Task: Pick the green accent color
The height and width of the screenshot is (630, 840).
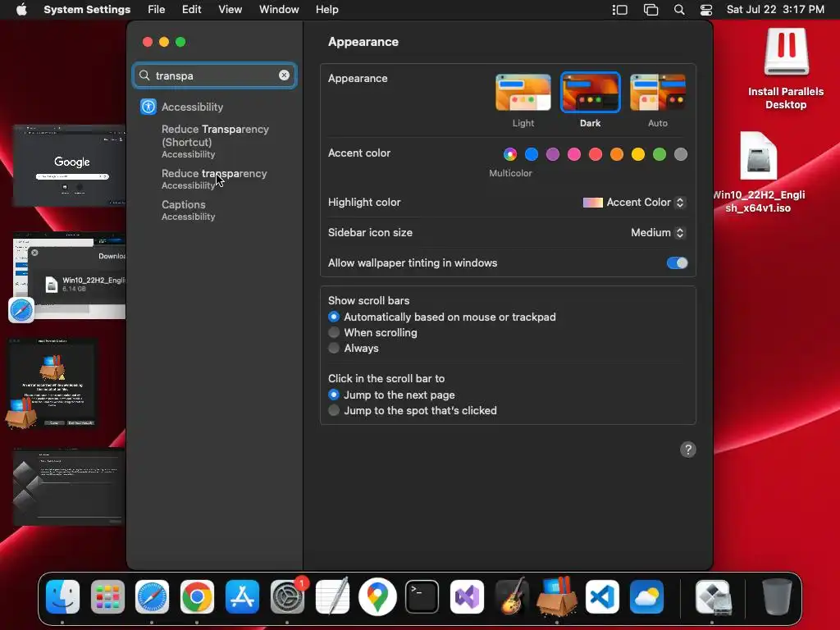Action: pyautogui.click(x=660, y=154)
